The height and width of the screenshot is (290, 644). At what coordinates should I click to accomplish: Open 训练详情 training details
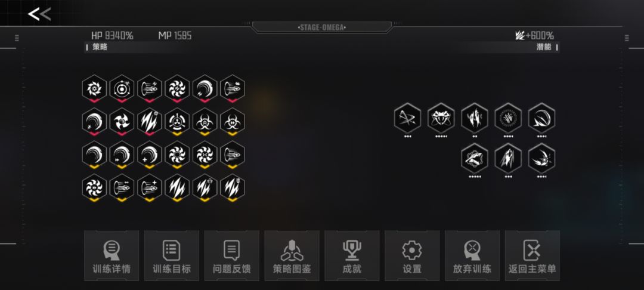click(112, 255)
